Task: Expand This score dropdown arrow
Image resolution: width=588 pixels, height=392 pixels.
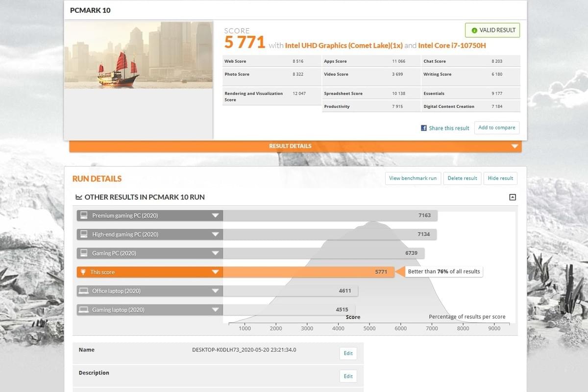Action: pyautogui.click(x=215, y=272)
